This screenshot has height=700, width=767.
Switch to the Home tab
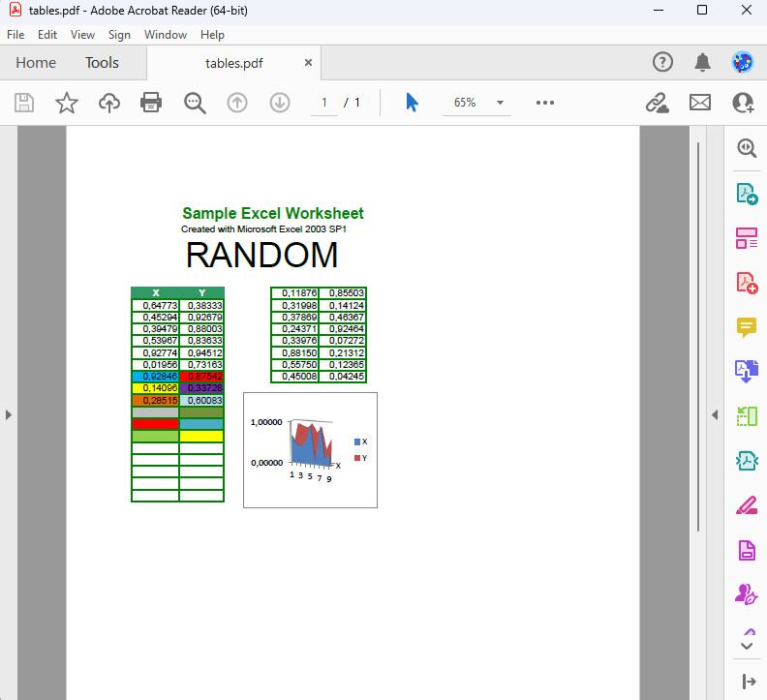pos(36,63)
